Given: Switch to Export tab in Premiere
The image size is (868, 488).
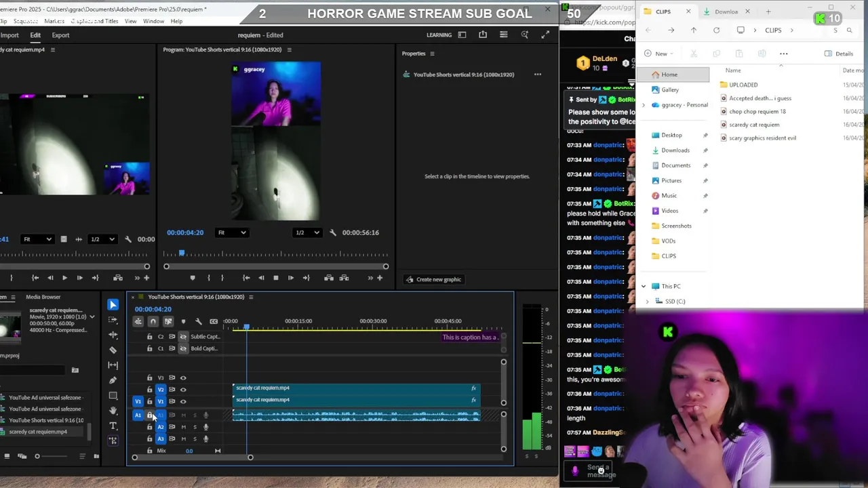Looking at the screenshot, I should (60, 35).
